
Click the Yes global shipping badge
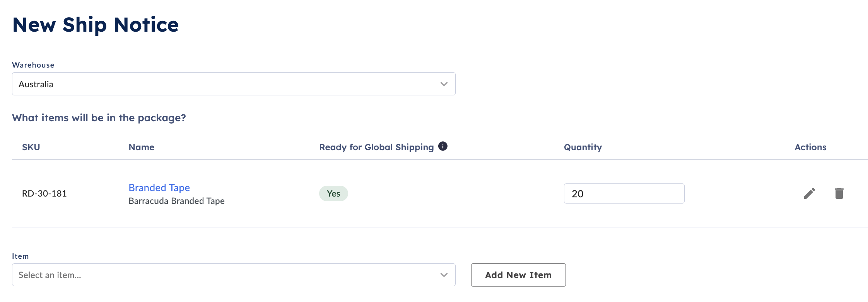pos(333,193)
